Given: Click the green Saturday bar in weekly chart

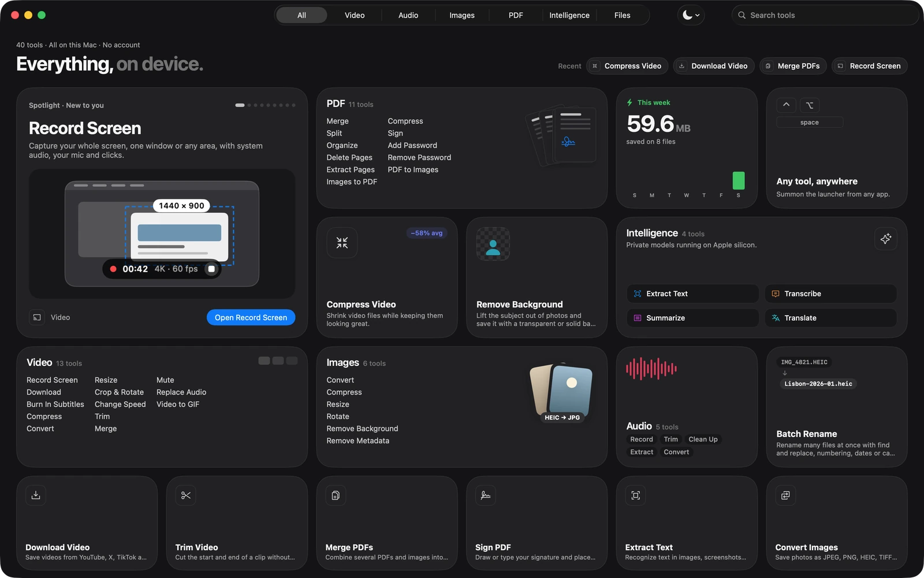Looking at the screenshot, I should tap(738, 180).
